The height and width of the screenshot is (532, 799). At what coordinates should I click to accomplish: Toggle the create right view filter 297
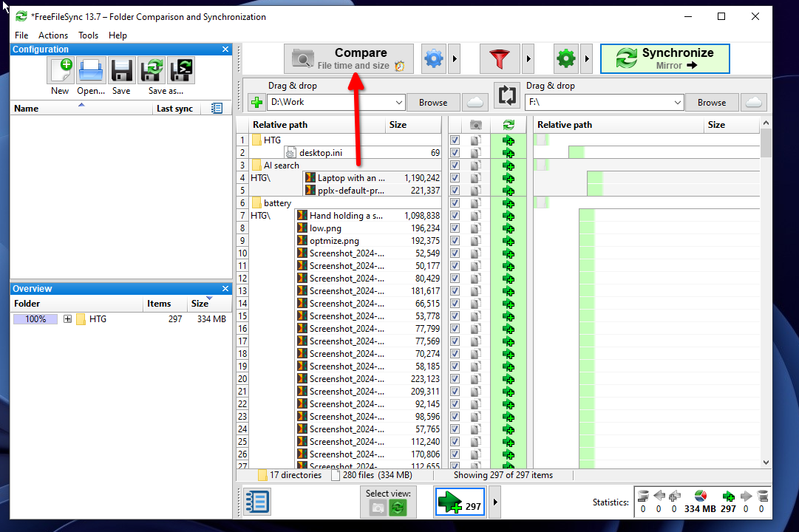[460, 502]
